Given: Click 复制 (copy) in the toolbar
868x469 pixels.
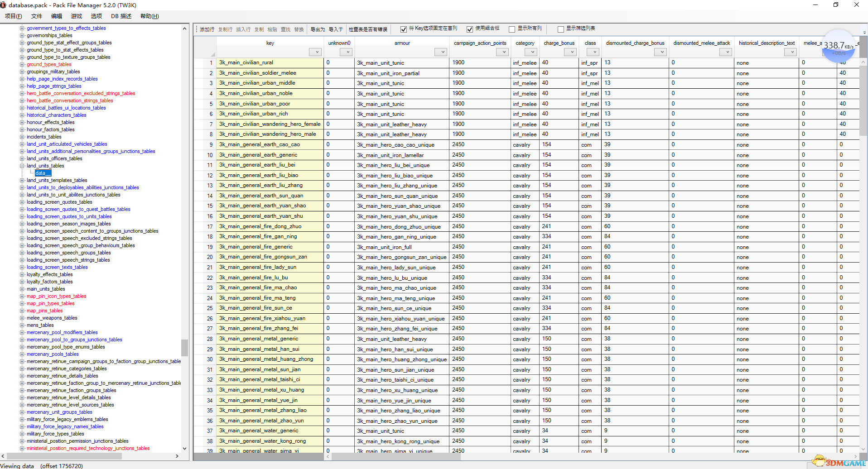Looking at the screenshot, I should tap(259, 29).
